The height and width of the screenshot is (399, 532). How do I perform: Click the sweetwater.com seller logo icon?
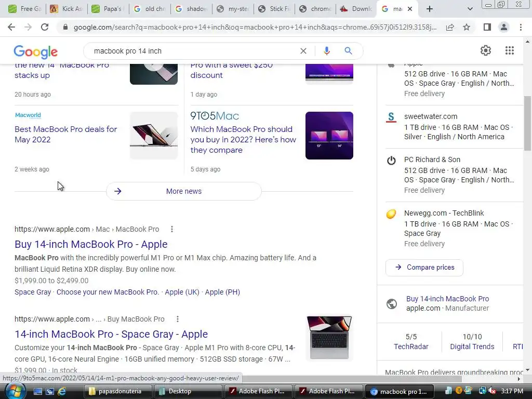pyautogui.click(x=391, y=117)
